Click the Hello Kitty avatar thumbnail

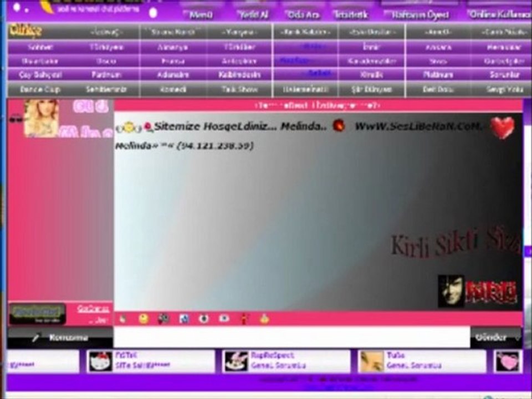coord(100,361)
